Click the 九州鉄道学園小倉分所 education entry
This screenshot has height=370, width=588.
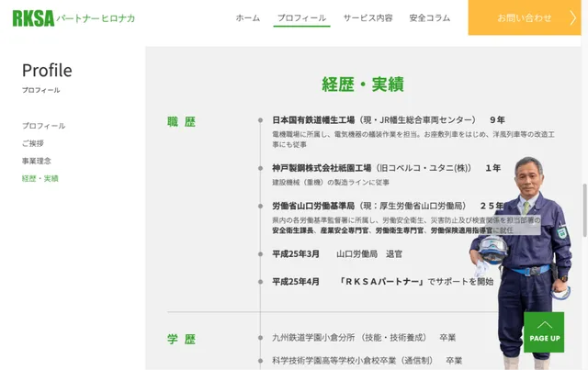point(364,338)
